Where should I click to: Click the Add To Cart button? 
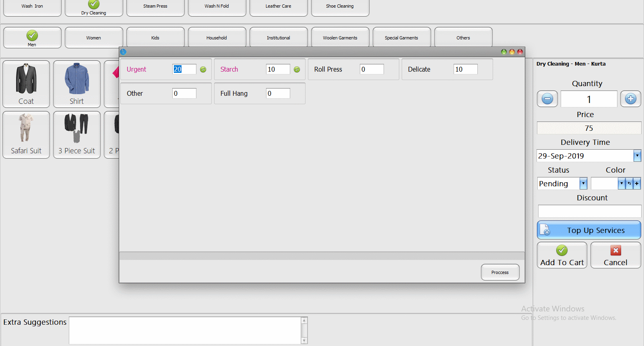click(562, 255)
